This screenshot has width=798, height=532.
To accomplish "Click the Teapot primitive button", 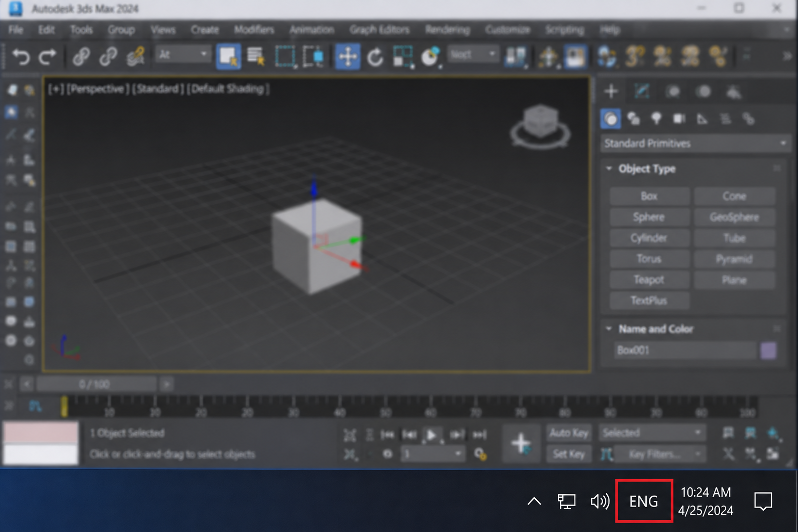I will (x=649, y=280).
